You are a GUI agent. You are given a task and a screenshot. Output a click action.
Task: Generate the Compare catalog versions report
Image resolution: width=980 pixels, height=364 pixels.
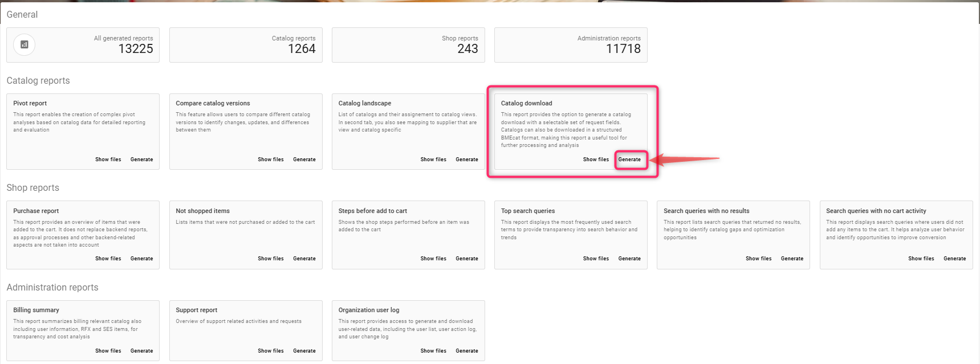304,159
